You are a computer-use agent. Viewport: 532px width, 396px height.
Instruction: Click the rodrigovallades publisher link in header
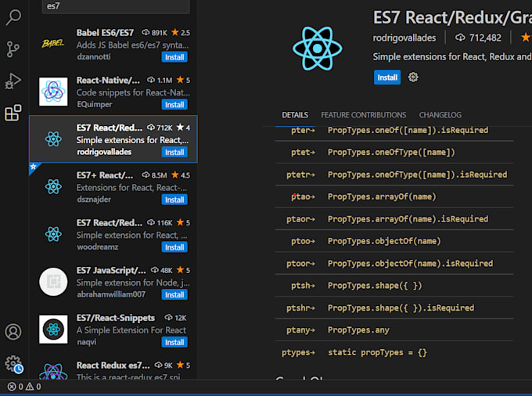pos(404,38)
